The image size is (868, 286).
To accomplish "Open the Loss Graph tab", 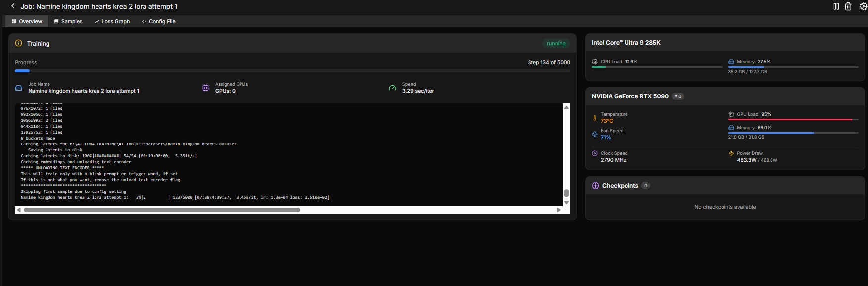I will pyautogui.click(x=112, y=21).
